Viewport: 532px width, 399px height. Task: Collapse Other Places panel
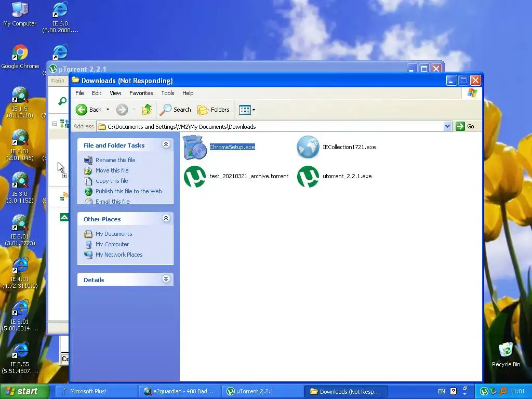[166, 218]
